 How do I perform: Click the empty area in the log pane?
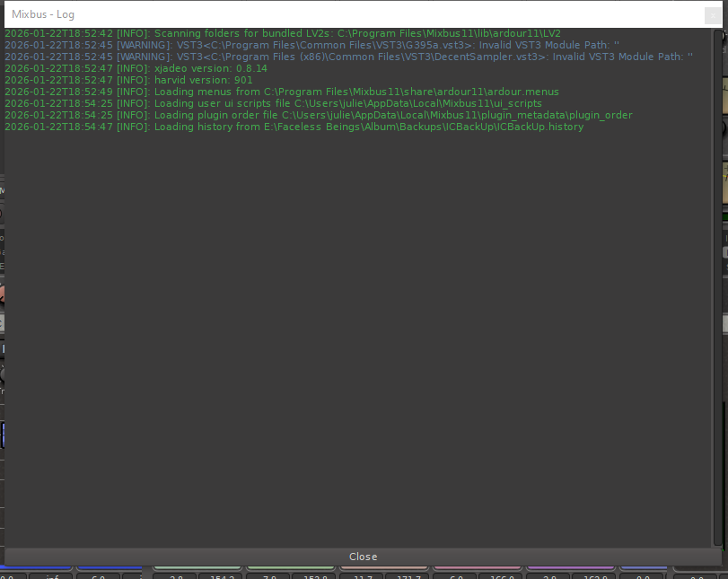(x=359, y=341)
